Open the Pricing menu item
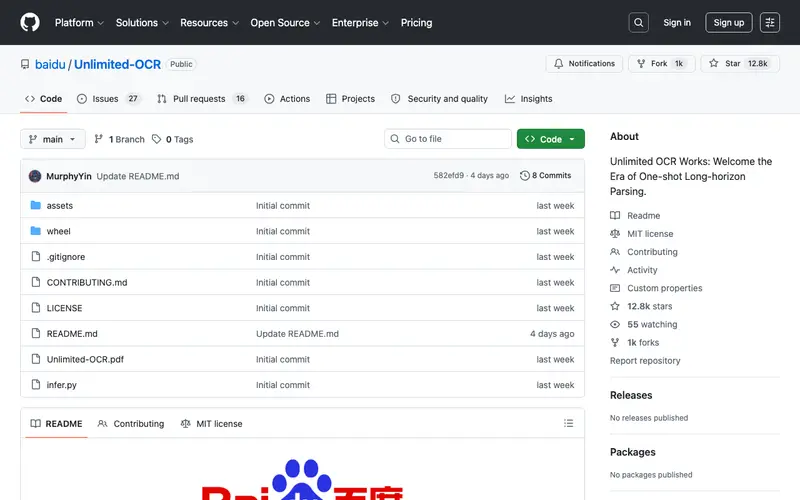 [416, 23]
